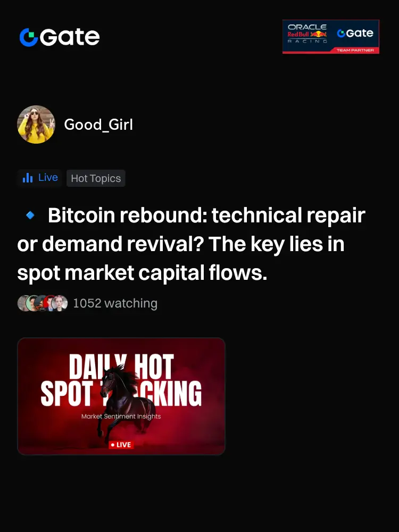
Task: Click the Market Sentiment Insights caption
Action: point(121,417)
